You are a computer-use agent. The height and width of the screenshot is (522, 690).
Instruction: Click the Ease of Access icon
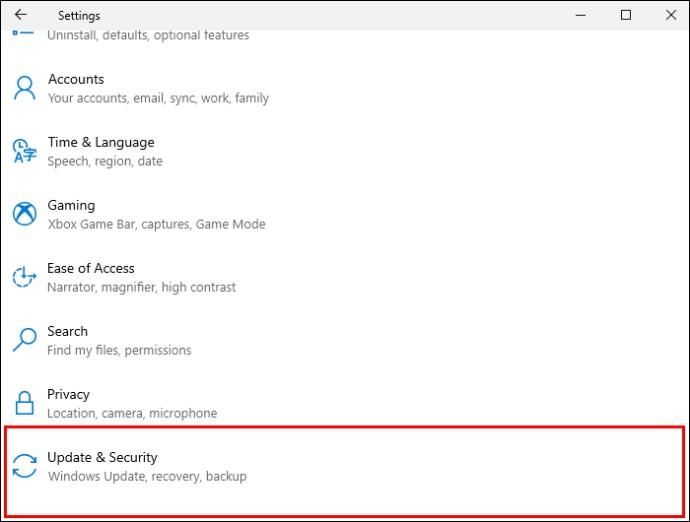(25, 277)
